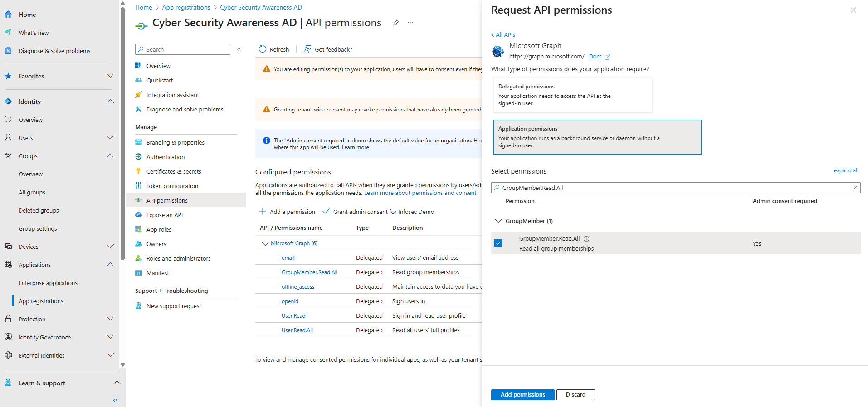Collapse the GroupMember (1) section
Image resolution: width=868 pixels, height=407 pixels.
point(498,221)
